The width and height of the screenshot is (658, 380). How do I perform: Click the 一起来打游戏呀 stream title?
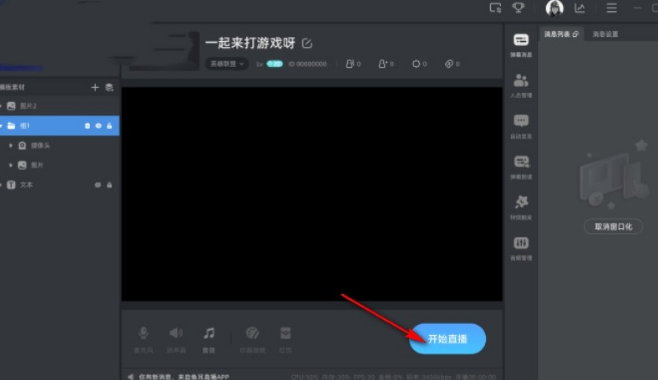tap(250, 43)
